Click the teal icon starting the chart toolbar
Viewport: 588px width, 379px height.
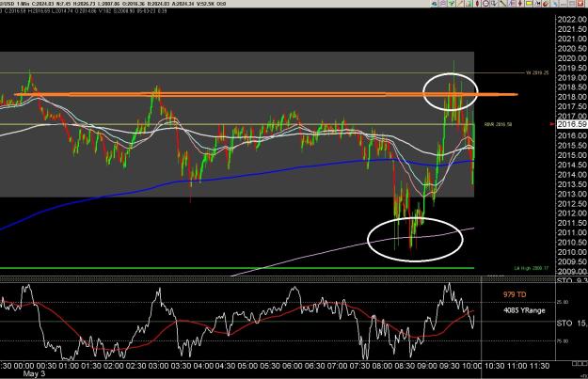pyautogui.click(x=435, y=4)
